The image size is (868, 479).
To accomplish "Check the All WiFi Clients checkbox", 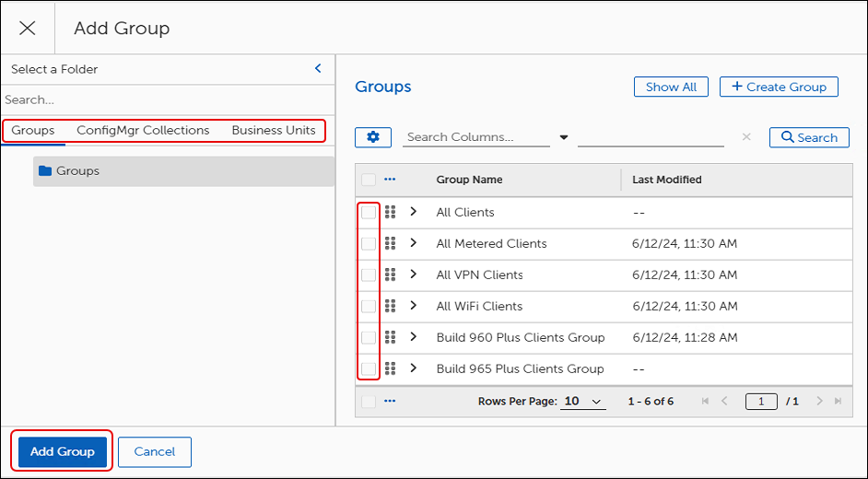I will (x=369, y=307).
